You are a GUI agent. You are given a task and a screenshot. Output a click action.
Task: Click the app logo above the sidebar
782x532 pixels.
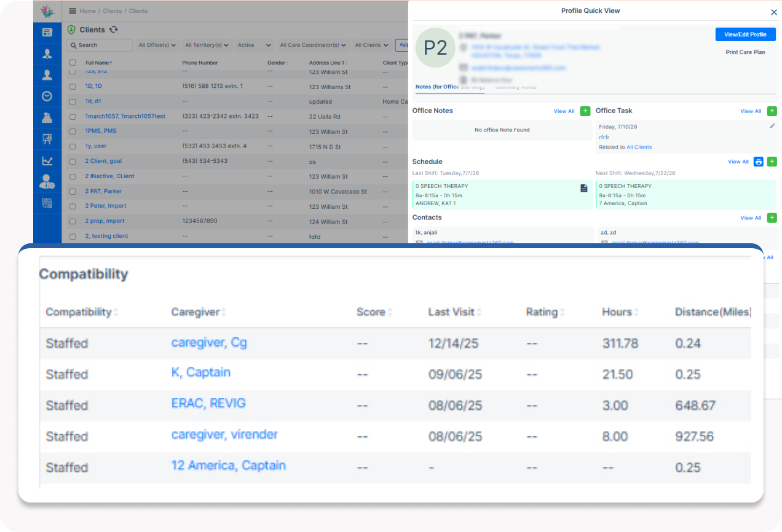[x=47, y=11]
